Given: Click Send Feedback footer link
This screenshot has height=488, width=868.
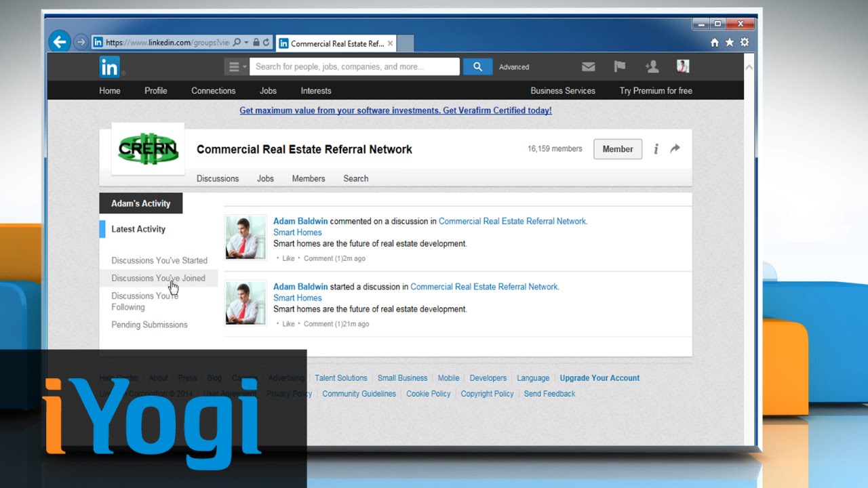Looking at the screenshot, I should (x=549, y=394).
